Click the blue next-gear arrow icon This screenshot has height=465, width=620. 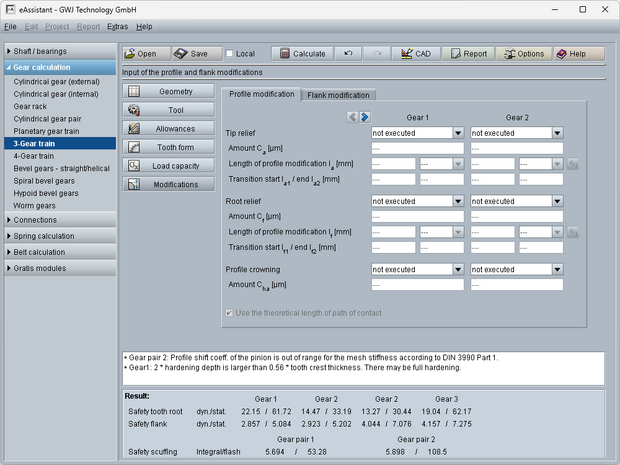365,117
